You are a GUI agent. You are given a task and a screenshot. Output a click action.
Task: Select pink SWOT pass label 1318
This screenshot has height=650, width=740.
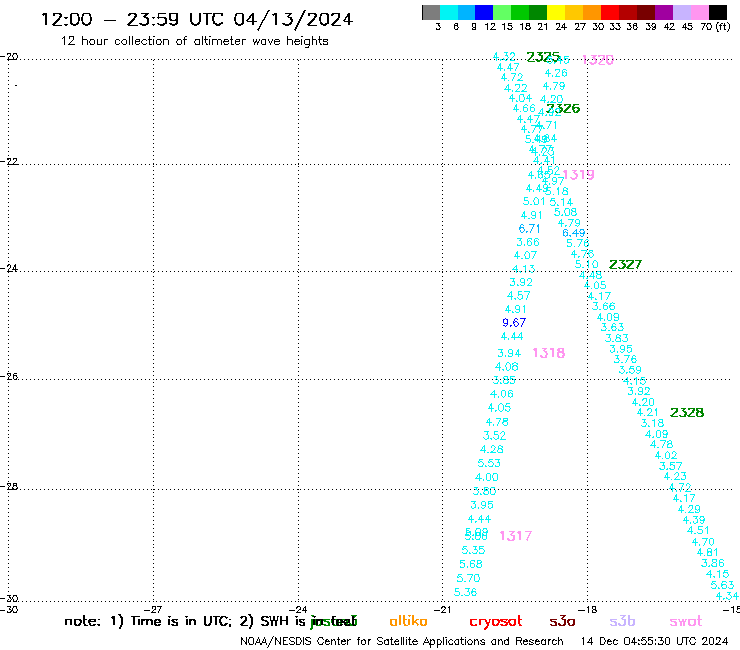[x=549, y=353]
